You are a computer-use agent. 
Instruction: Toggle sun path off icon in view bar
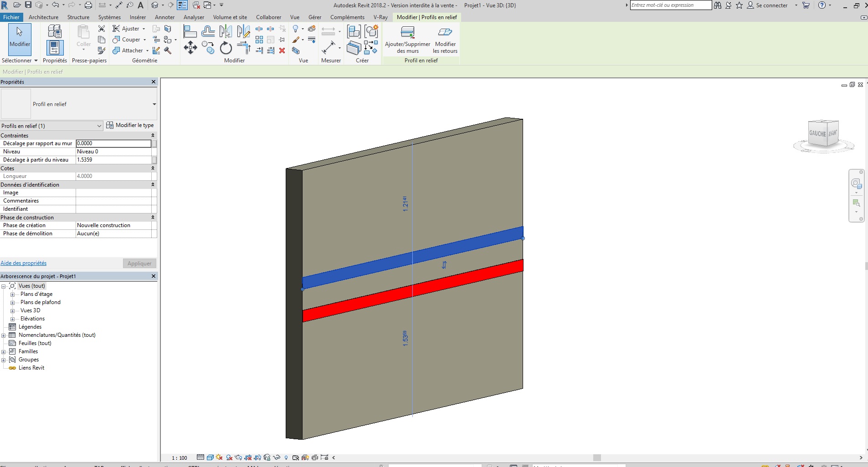(x=220, y=457)
